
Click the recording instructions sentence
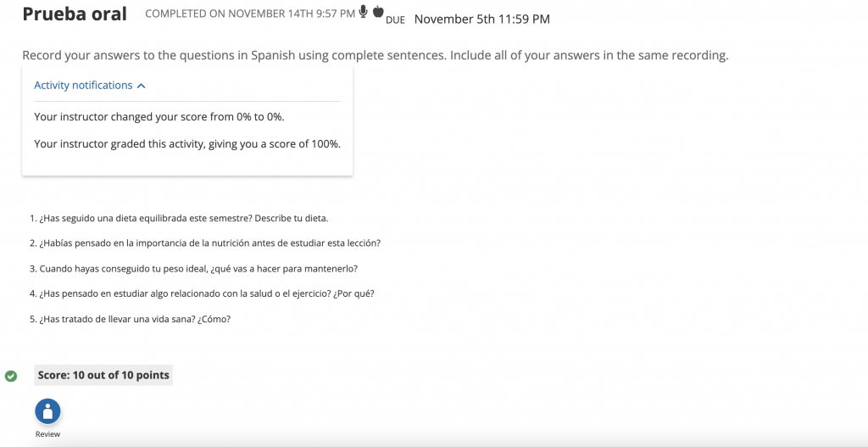pos(375,56)
